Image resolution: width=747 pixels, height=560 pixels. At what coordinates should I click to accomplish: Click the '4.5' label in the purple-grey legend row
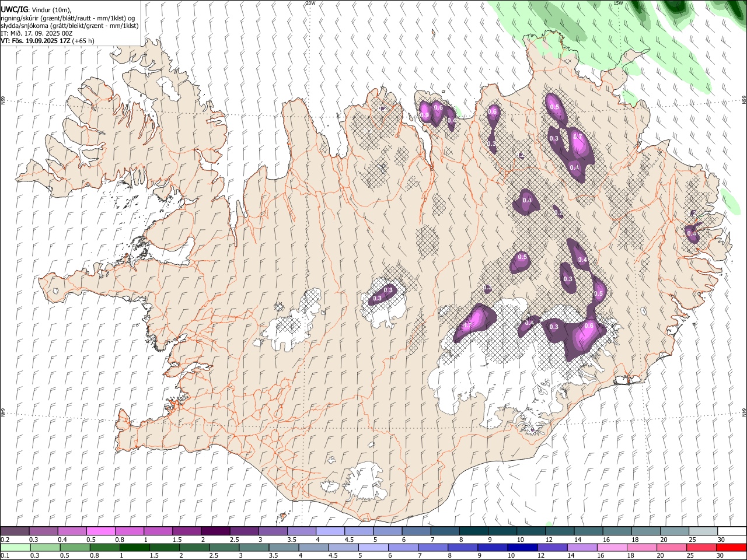pos(349,540)
